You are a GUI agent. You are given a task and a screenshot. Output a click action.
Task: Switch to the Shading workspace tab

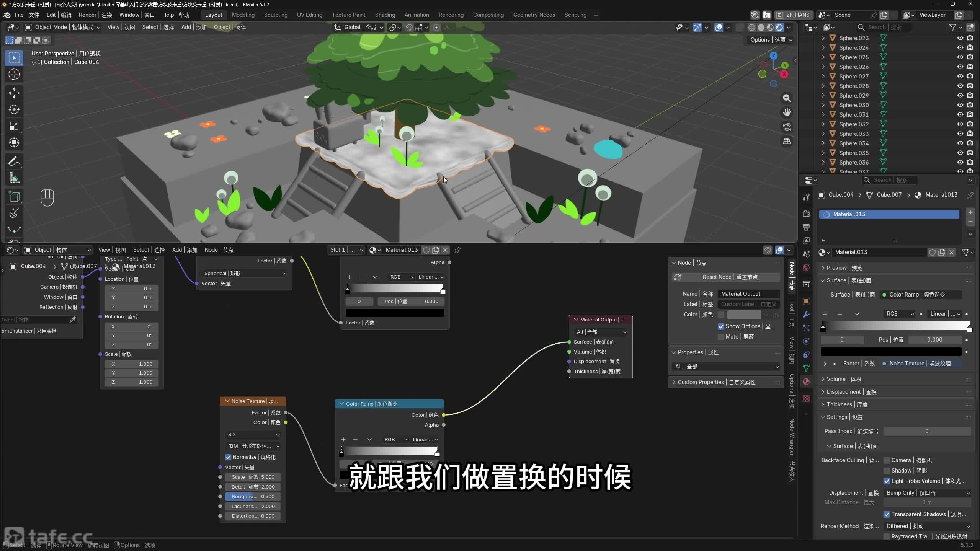385,15
